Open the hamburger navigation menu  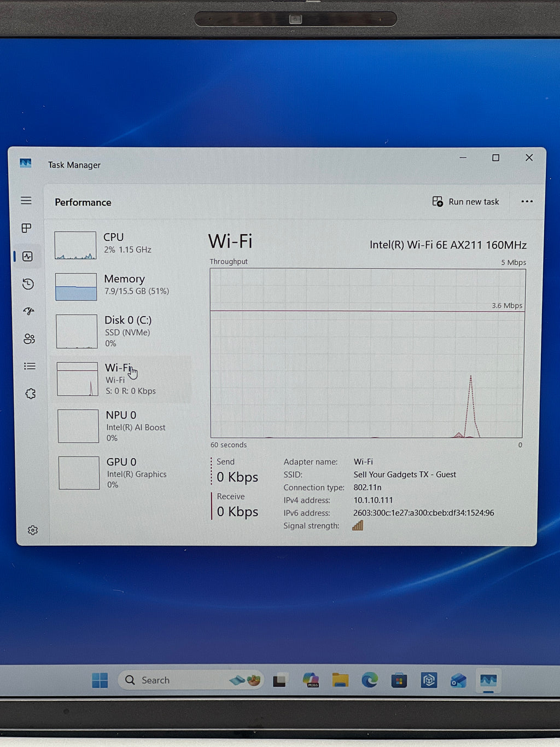(26, 200)
